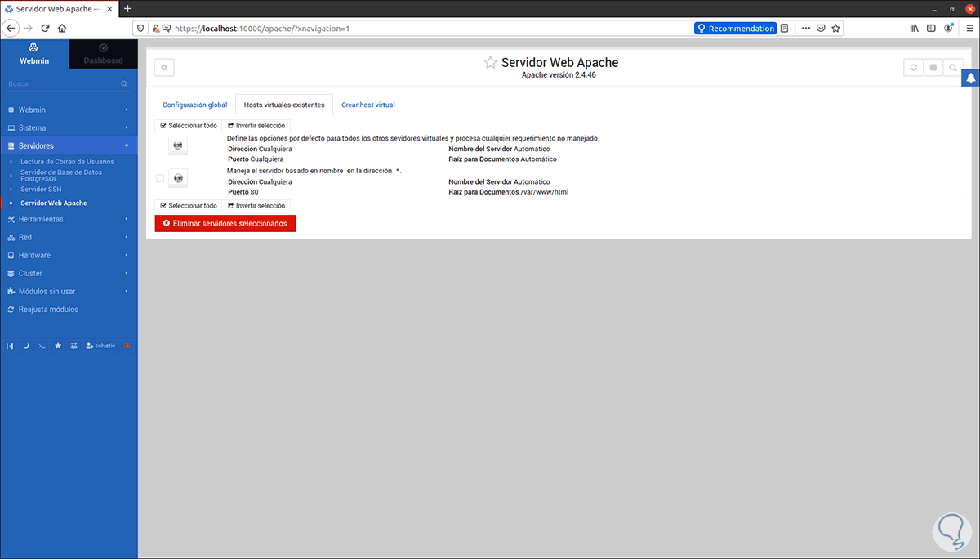Go to browser home page
Viewport: 980px width, 559px height.
[x=62, y=28]
